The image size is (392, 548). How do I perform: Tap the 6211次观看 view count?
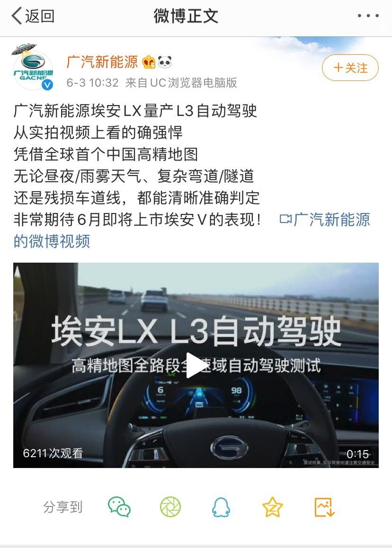(x=53, y=453)
